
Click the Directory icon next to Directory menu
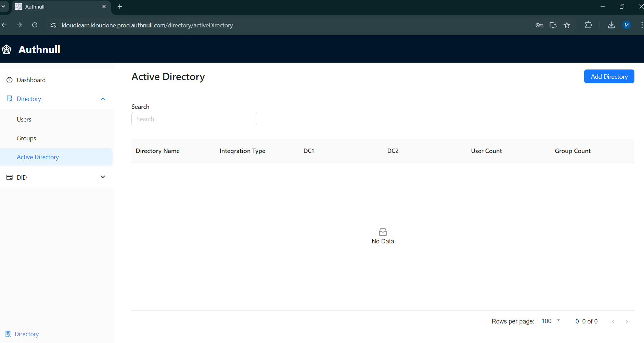pos(9,99)
